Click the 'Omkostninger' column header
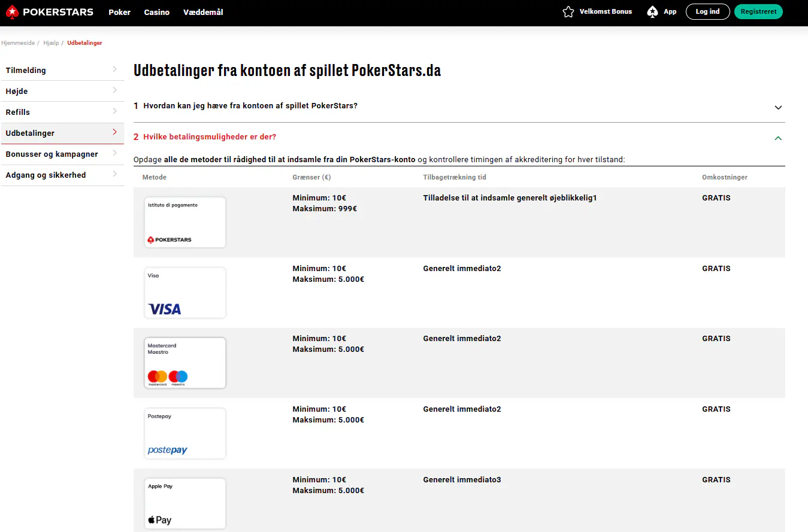 click(x=725, y=177)
